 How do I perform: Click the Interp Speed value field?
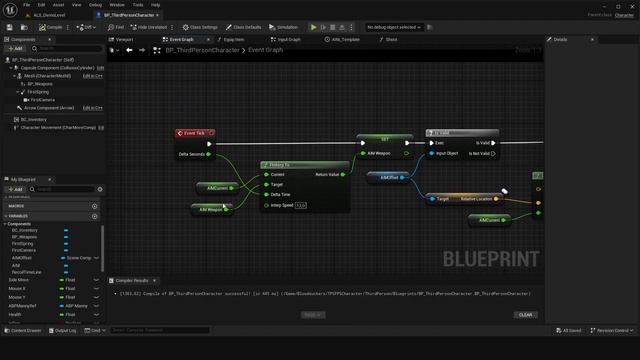[300, 205]
